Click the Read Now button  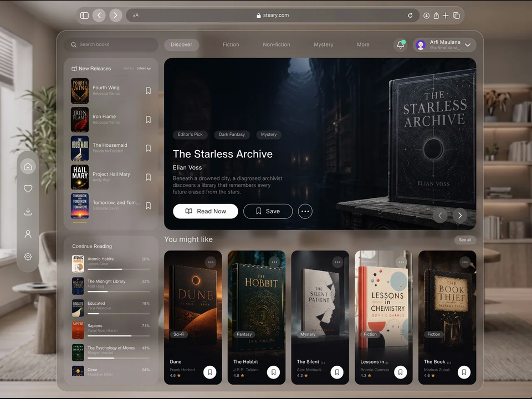point(206,211)
